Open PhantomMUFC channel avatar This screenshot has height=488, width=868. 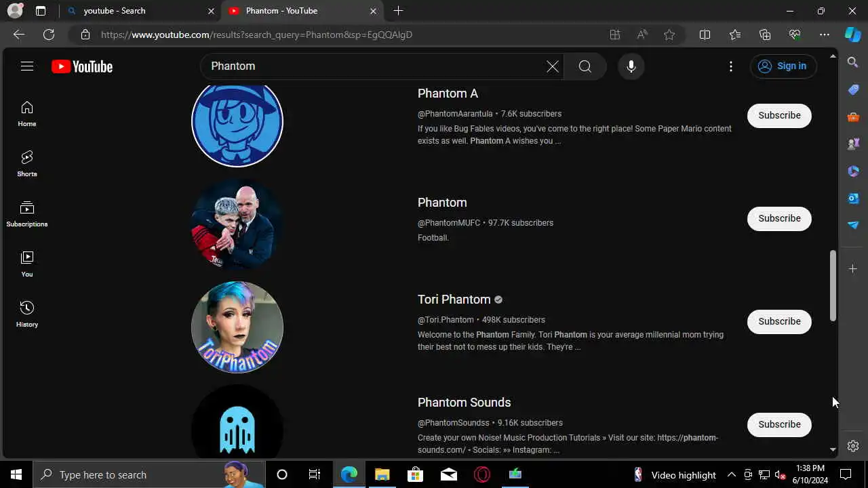[x=237, y=224]
